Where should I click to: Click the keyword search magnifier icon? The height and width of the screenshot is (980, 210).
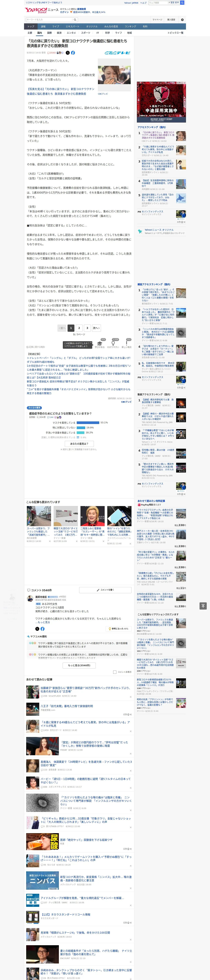[75, 20]
